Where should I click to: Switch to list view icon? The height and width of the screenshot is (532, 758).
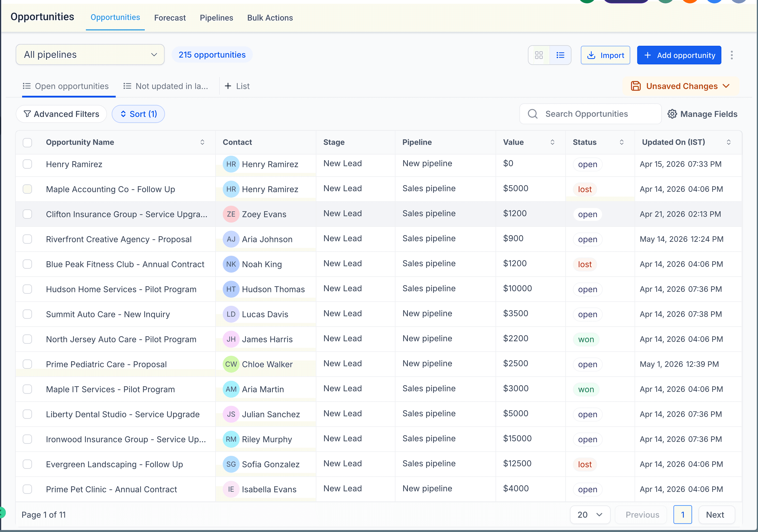(560, 55)
